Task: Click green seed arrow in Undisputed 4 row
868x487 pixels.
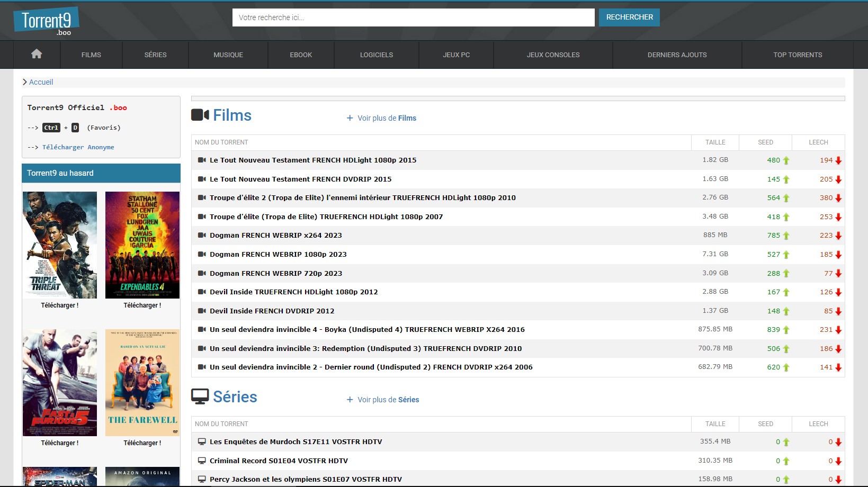Action: [786, 330]
